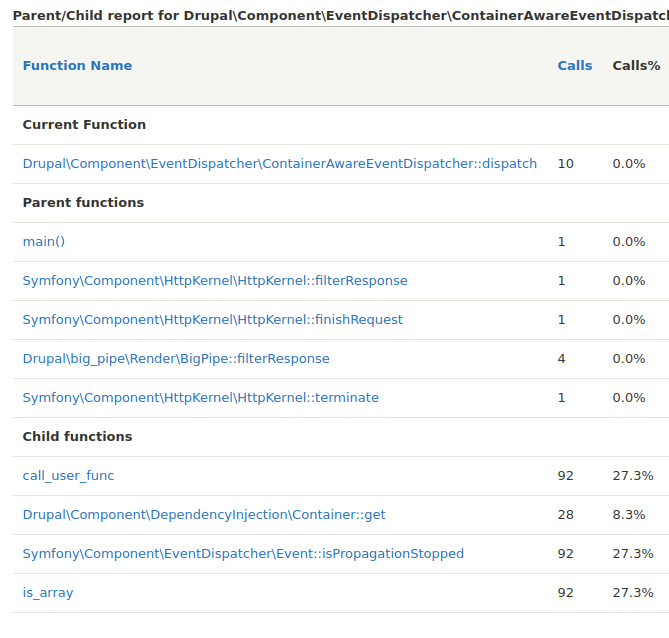Open HttpKernel::terminate function link
This screenshot has height=638, width=669.
point(201,398)
